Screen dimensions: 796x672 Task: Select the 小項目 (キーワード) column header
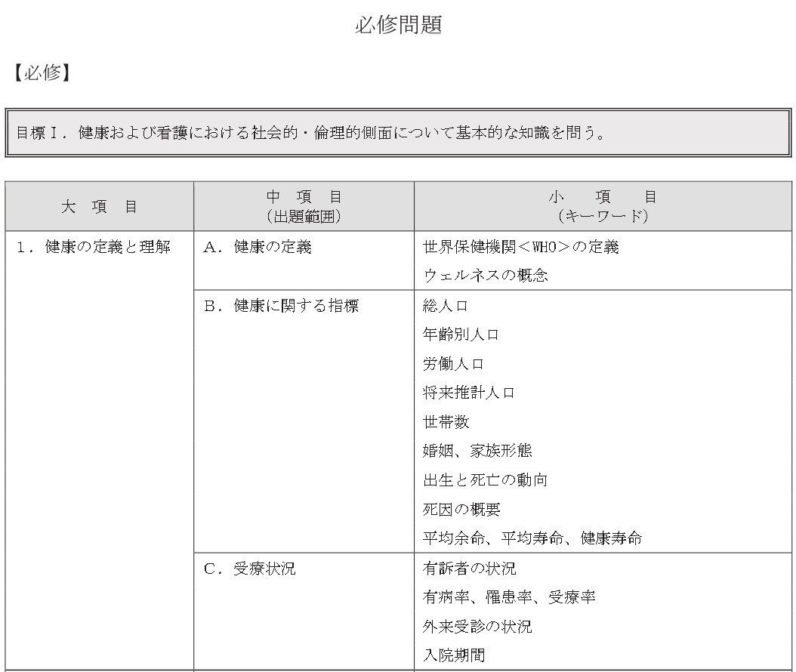tap(603, 207)
